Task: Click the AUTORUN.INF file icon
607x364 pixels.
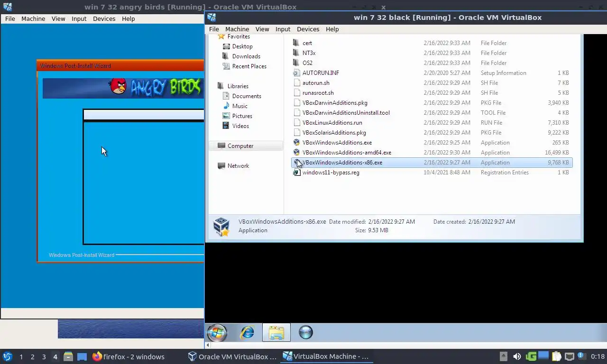Action: (296, 73)
